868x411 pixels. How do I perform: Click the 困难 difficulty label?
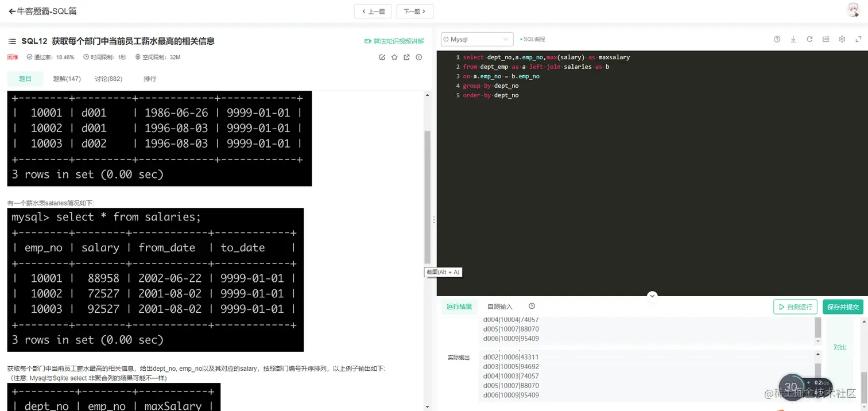13,57
